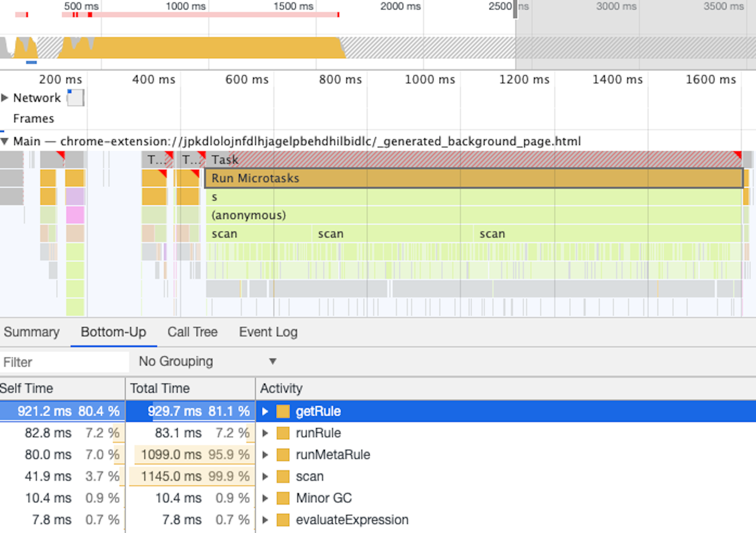Expand the evaluateExpression row details
The width and height of the screenshot is (756, 533).
pyautogui.click(x=265, y=520)
